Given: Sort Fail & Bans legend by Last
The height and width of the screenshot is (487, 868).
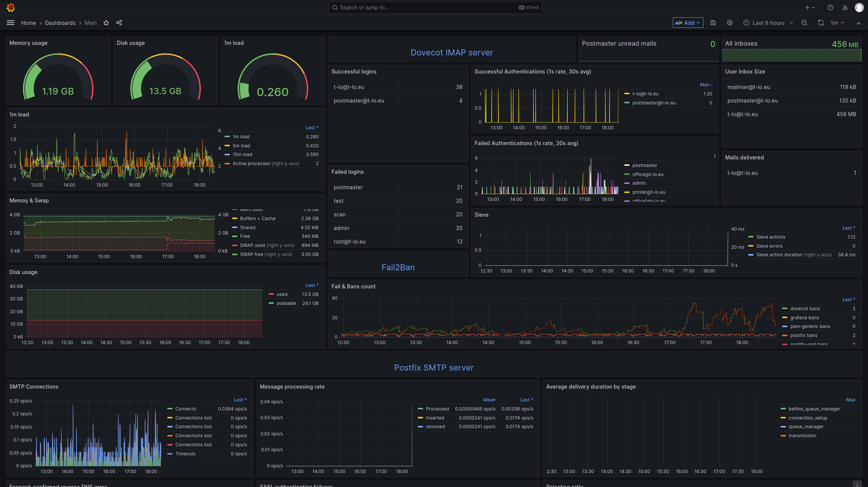Looking at the screenshot, I should [x=849, y=300].
